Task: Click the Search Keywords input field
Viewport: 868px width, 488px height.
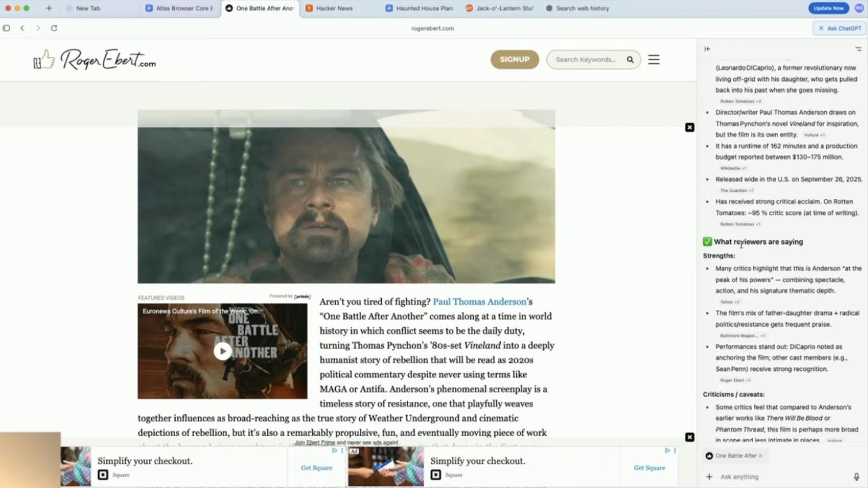Action: (x=587, y=60)
